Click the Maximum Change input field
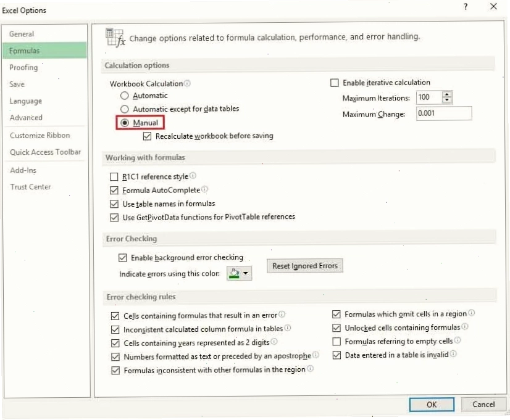The image size is (510, 420). click(444, 113)
